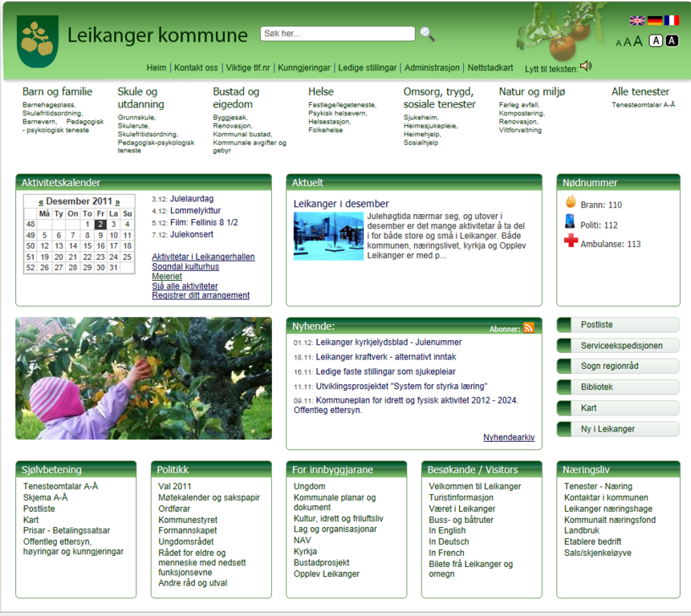Screen dimensions: 691x616
Task: Open the Heim menu item
Action: [156, 68]
